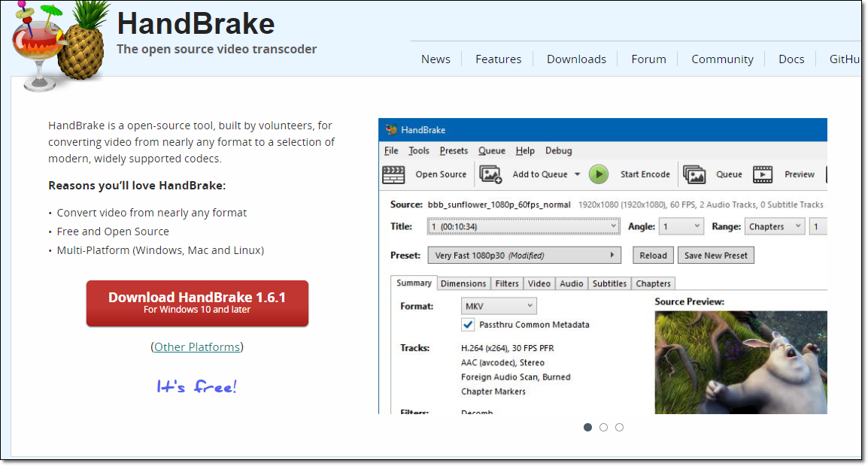The height and width of the screenshot is (466, 868).
Task: Click the "It's free!" handwritten text
Action: 196,386
